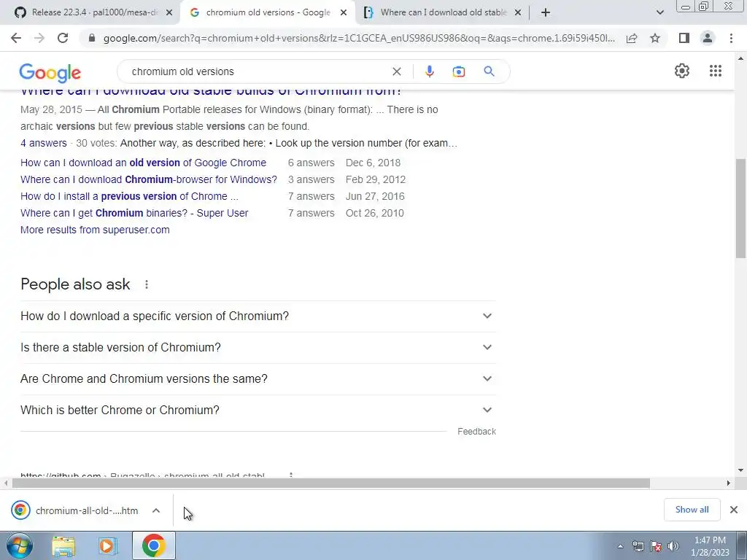Open downloaded chromium-all-old htm file
The height and width of the screenshot is (560, 747).
75,510
